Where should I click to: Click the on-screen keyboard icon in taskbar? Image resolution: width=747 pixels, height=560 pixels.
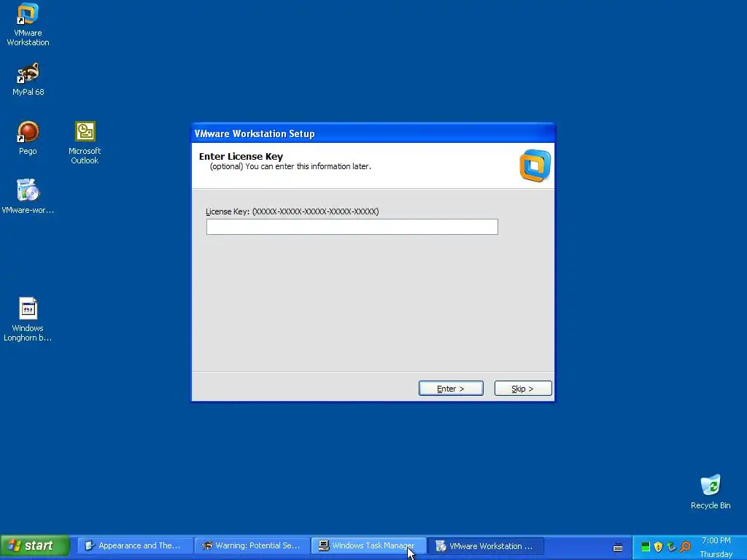(618, 547)
